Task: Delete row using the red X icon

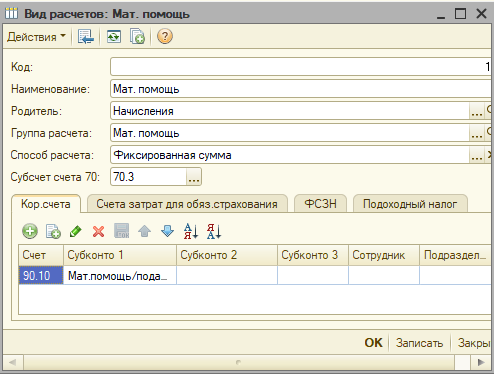Action: [98, 231]
